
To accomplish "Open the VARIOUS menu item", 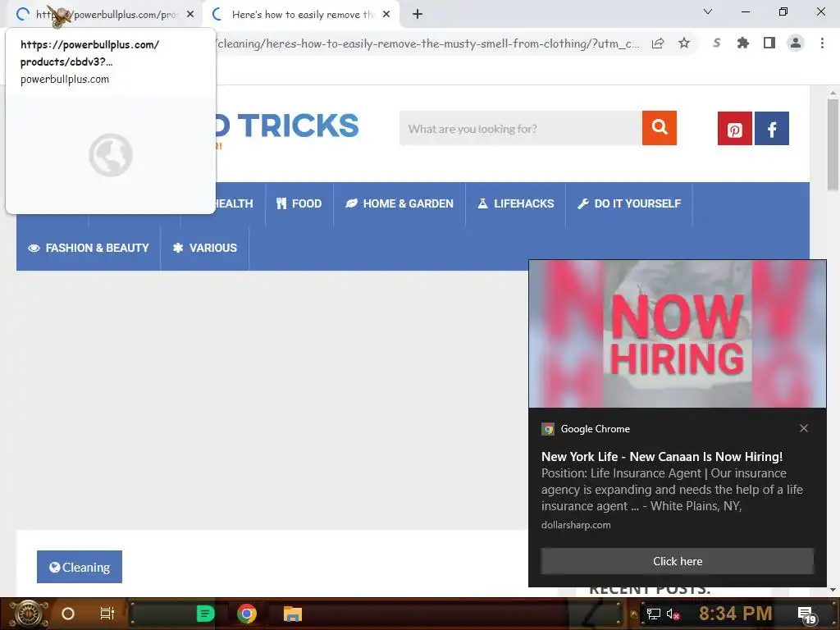I will (x=205, y=248).
